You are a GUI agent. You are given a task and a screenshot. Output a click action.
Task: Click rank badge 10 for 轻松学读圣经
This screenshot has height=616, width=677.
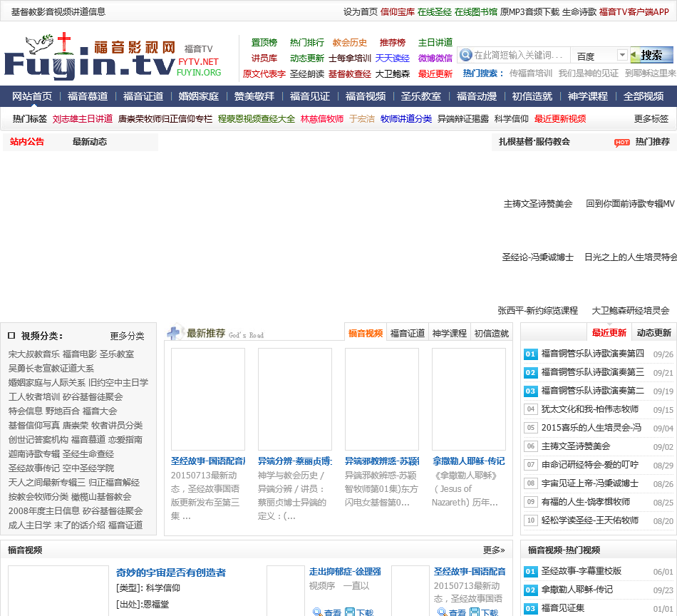coord(530,520)
